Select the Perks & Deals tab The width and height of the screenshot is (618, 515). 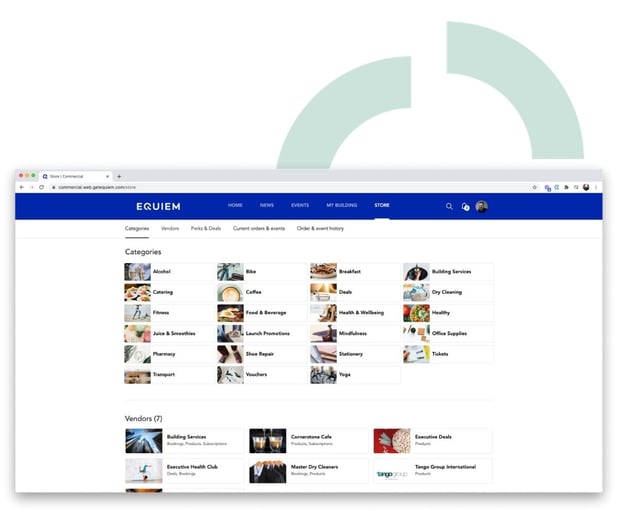[x=206, y=228]
